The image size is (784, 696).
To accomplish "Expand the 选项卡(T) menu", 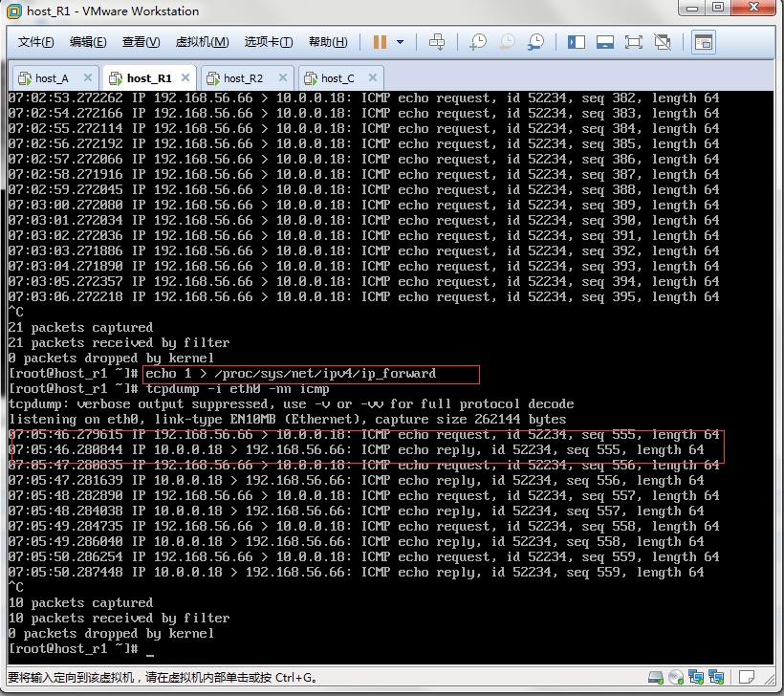I will (x=269, y=42).
